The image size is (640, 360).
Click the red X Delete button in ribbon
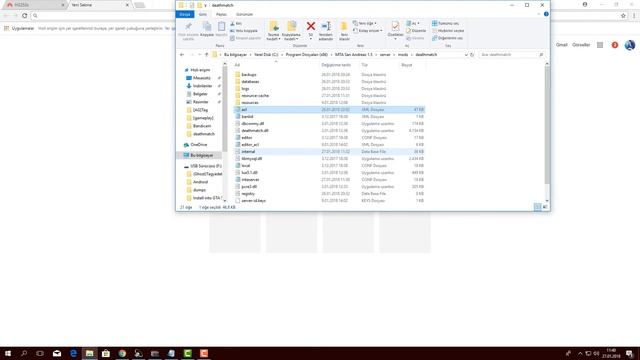click(x=311, y=29)
